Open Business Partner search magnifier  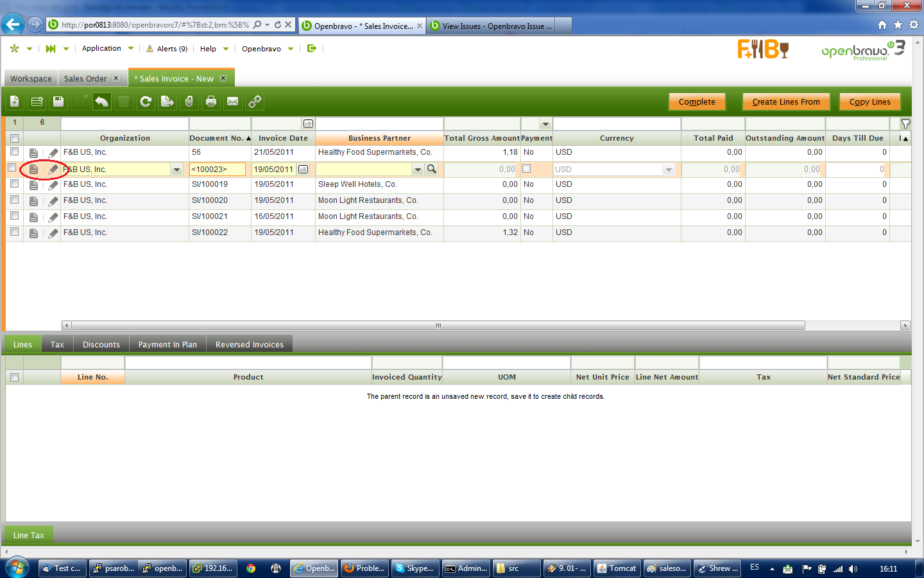tap(432, 169)
